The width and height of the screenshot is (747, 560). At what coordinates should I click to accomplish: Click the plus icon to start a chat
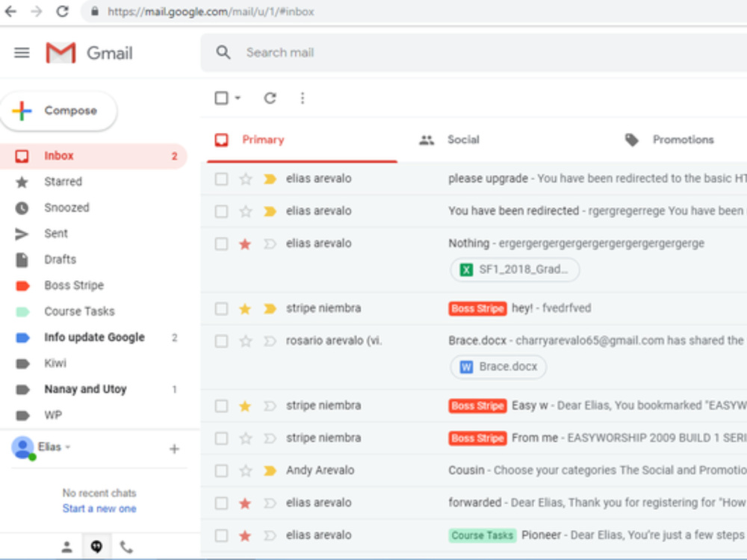click(x=174, y=449)
